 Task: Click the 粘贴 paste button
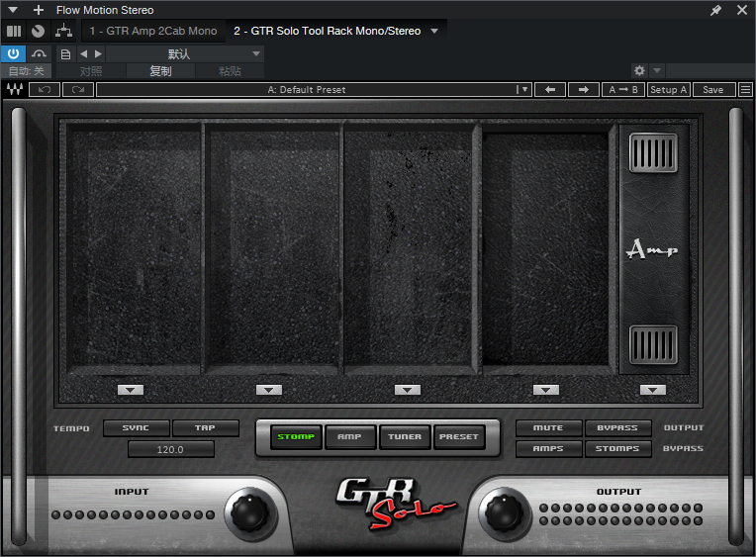tap(230, 71)
